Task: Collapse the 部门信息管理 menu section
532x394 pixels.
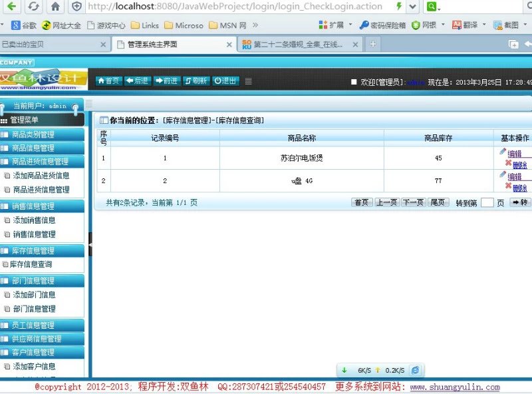Action: tap(42, 281)
